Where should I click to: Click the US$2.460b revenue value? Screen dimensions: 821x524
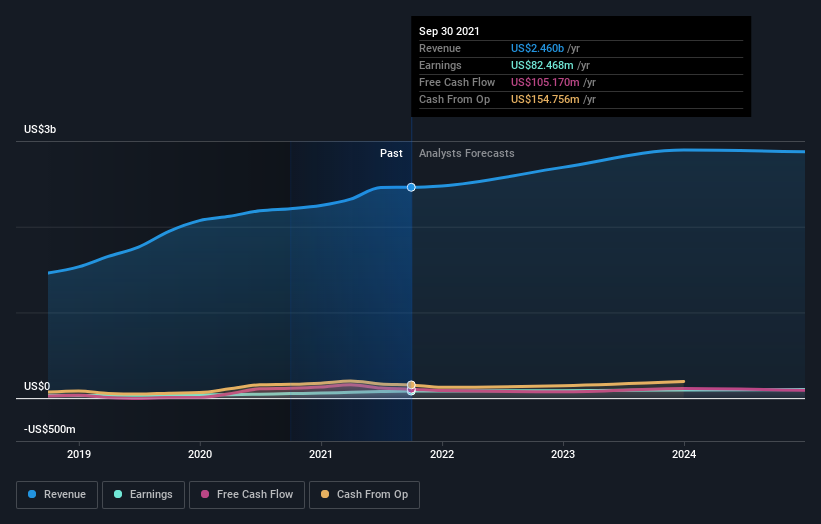[x=537, y=48]
